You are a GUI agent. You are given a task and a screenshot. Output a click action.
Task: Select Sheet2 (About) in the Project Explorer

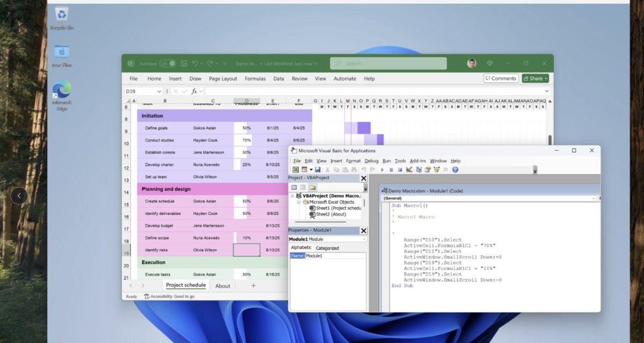[x=332, y=214]
